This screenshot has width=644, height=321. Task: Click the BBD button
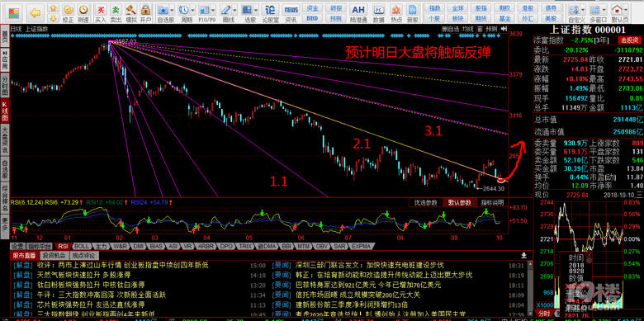point(312,18)
